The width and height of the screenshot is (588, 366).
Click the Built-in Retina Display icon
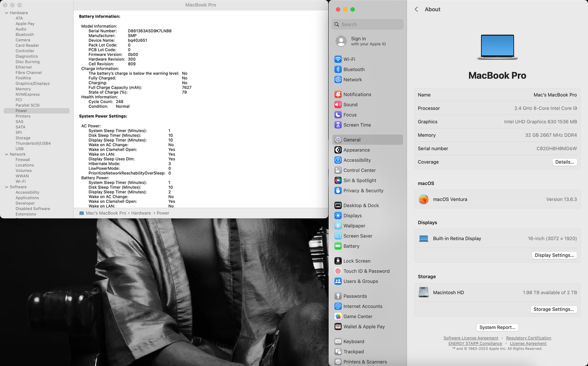(424, 239)
